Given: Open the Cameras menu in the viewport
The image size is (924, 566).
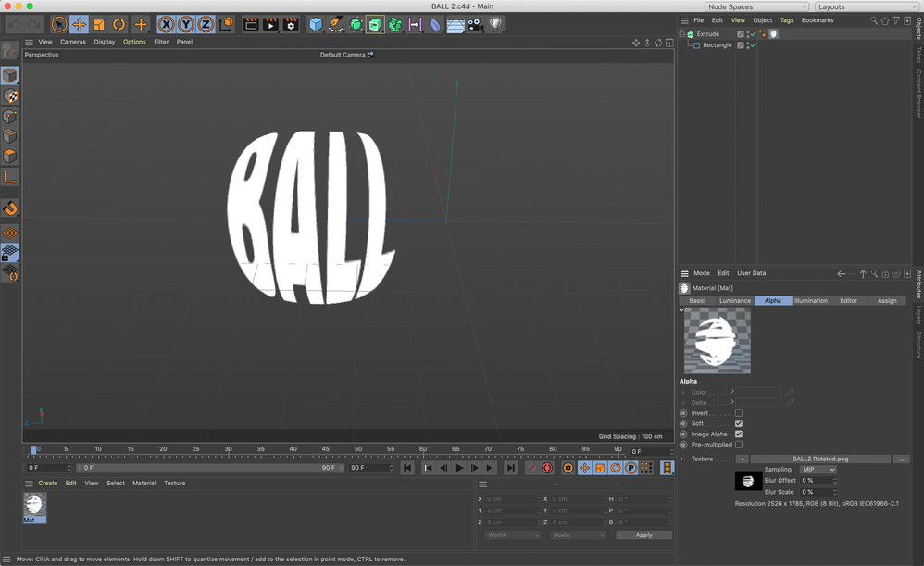Looking at the screenshot, I should pyautogui.click(x=73, y=42).
